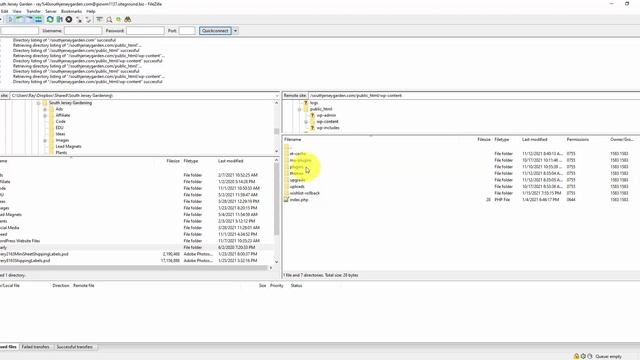Screen dimensions: 640x360
Task: Sort remote list by Filename column header
Action: [x=293, y=140]
